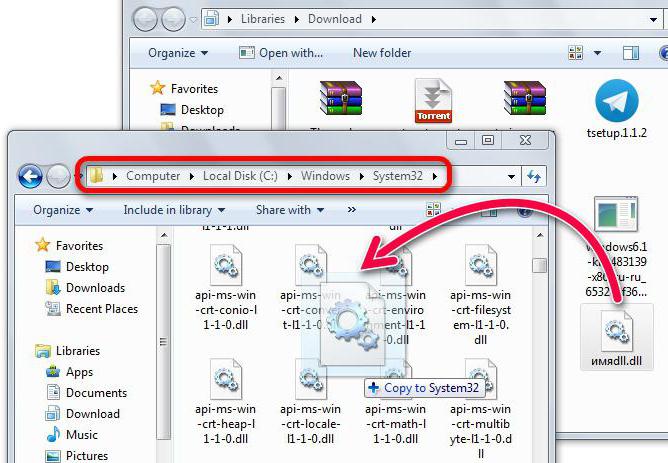Image resolution: width=668 pixels, height=463 pixels.
Task: Select Torrent file in Download window
Action: click(433, 101)
